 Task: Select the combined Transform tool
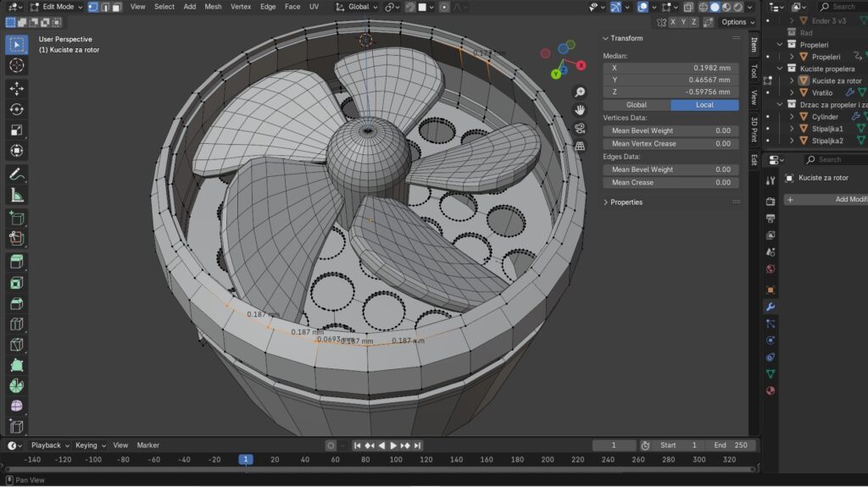tap(17, 151)
